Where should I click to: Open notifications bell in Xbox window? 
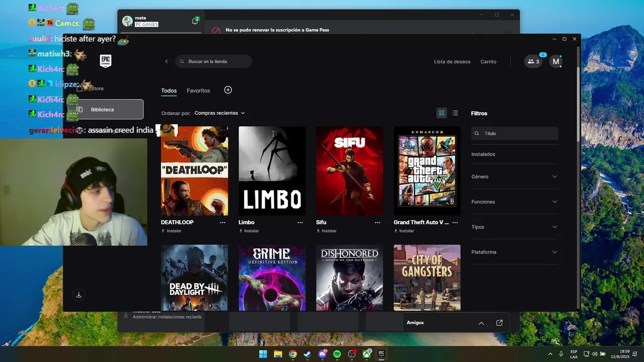click(195, 21)
